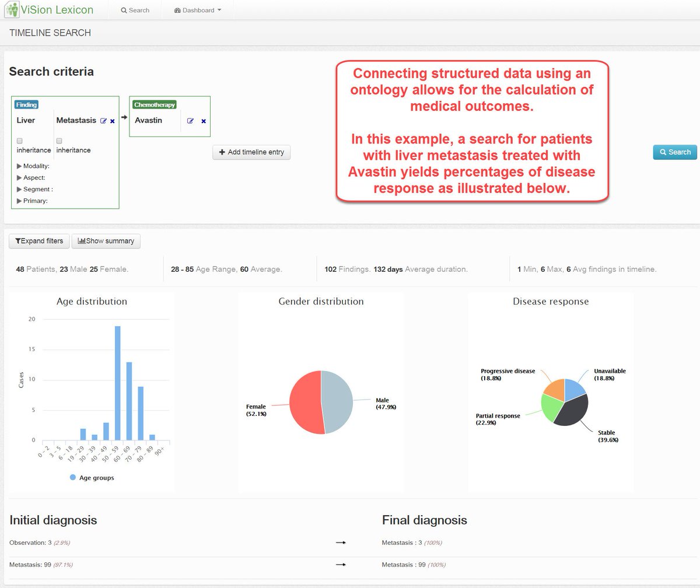700x588 pixels.
Task: Click the Male pie slice
Action: pyautogui.click(x=338, y=402)
